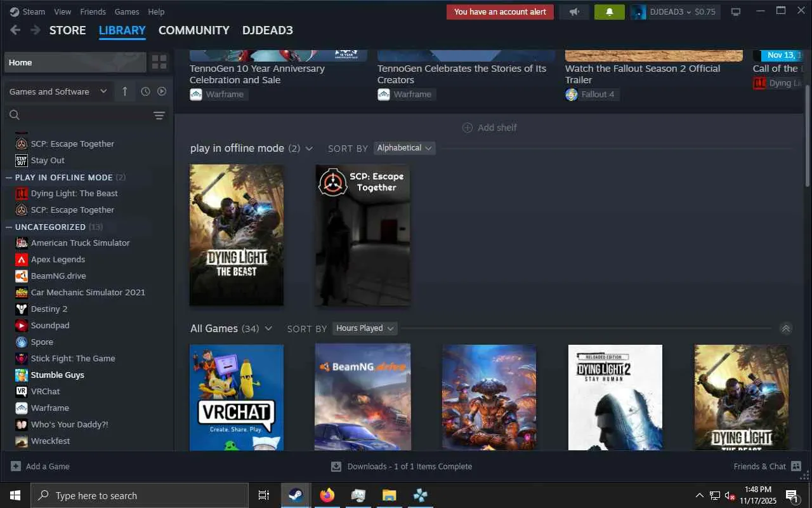Open File Explorer from the taskbar
Image resolution: width=812 pixels, height=508 pixels.
click(x=389, y=495)
